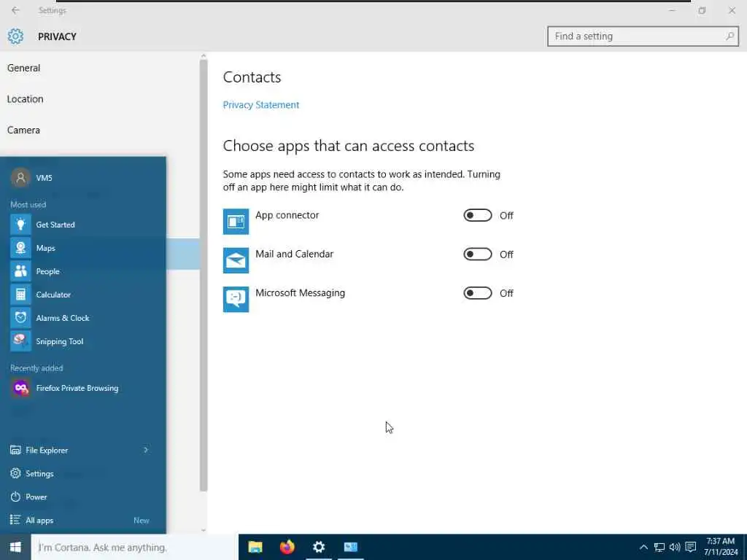
Task: Click the Contacts heading text
Action: (252, 77)
